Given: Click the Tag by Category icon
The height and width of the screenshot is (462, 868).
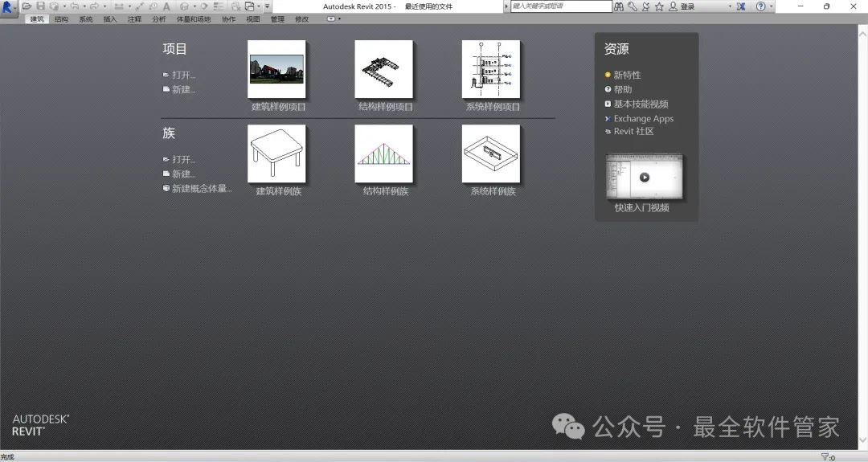Looking at the screenshot, I should point(154,6).
